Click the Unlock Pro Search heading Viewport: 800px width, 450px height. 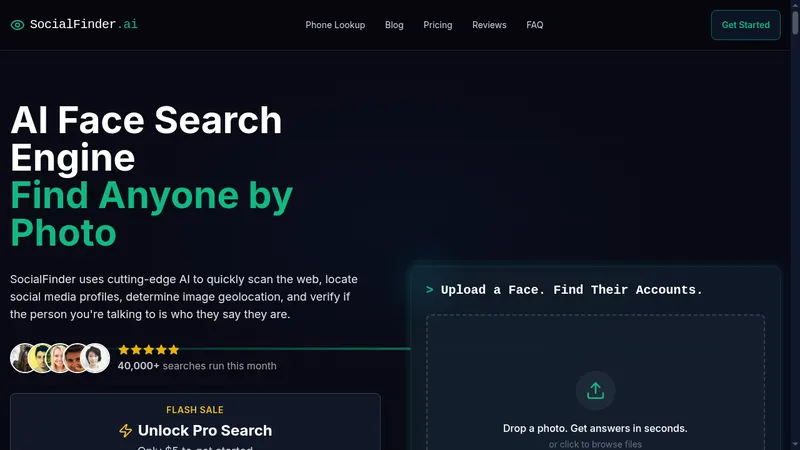coord(205,431)
